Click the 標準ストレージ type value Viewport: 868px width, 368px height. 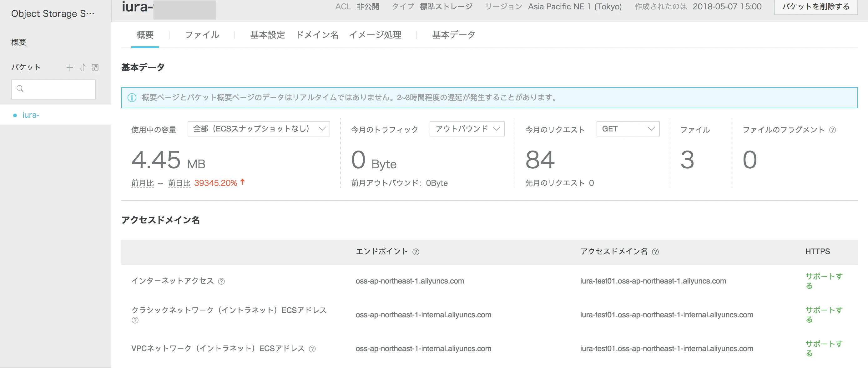point(446,7)
